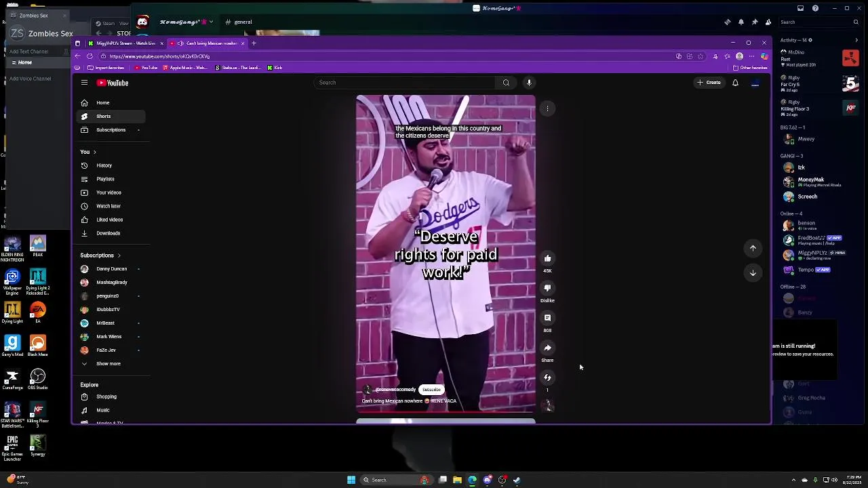Mute the YouTube tab via speaker icon

[180, 43]
